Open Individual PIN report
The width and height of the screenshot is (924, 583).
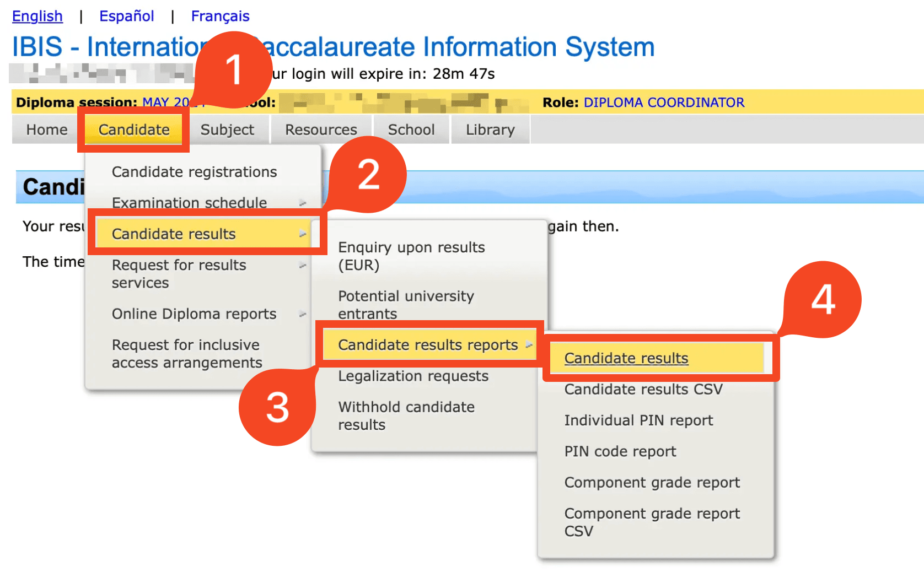pos(638,420)
